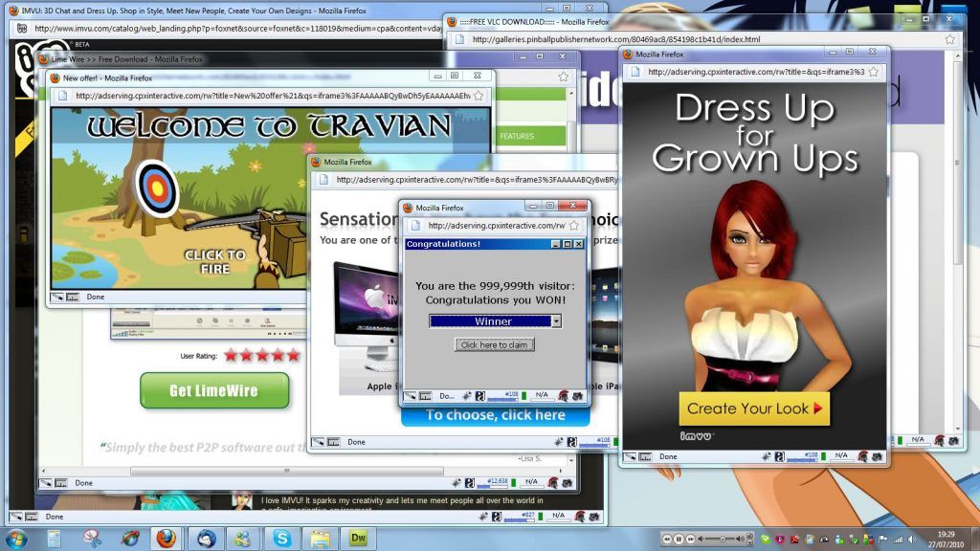Open Dreamweaver from the taskbar
980x551 pixels.
tap(360, 539)
